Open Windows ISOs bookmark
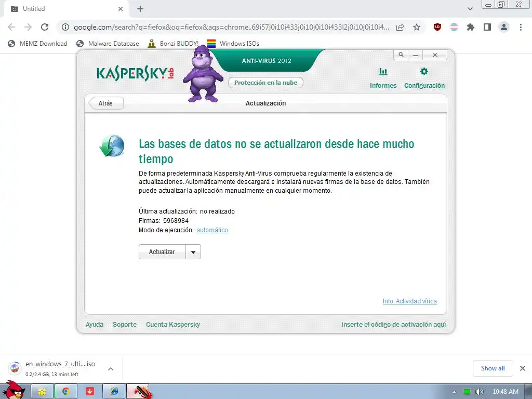532x399 pixels. [233, 44]
